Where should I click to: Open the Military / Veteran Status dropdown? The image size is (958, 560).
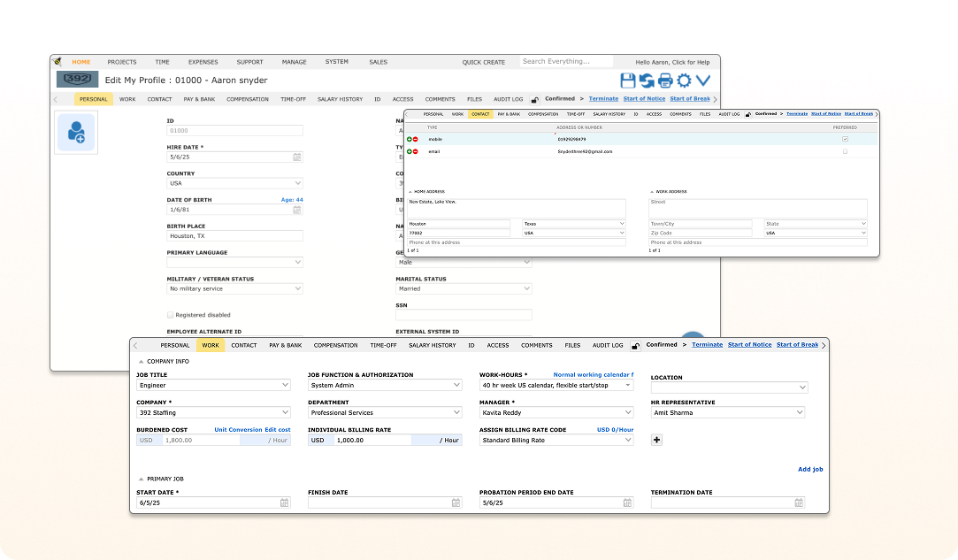(234, 288)
